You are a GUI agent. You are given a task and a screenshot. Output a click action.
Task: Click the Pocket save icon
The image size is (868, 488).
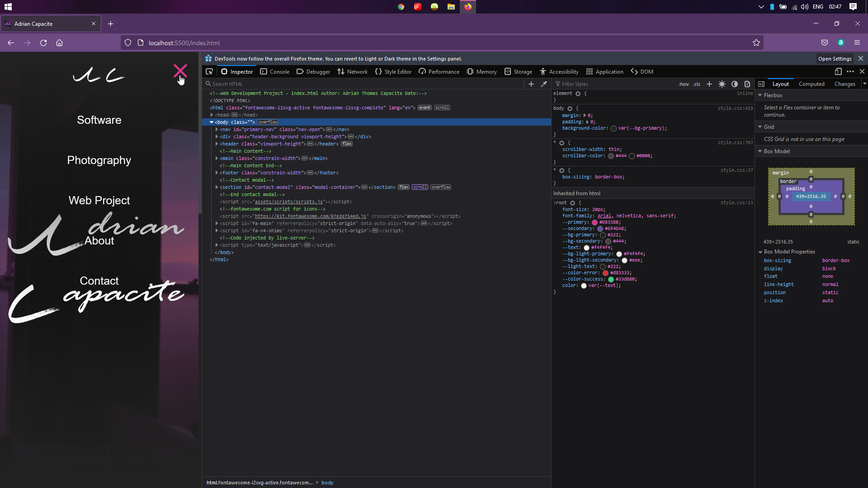click(825, 42)
